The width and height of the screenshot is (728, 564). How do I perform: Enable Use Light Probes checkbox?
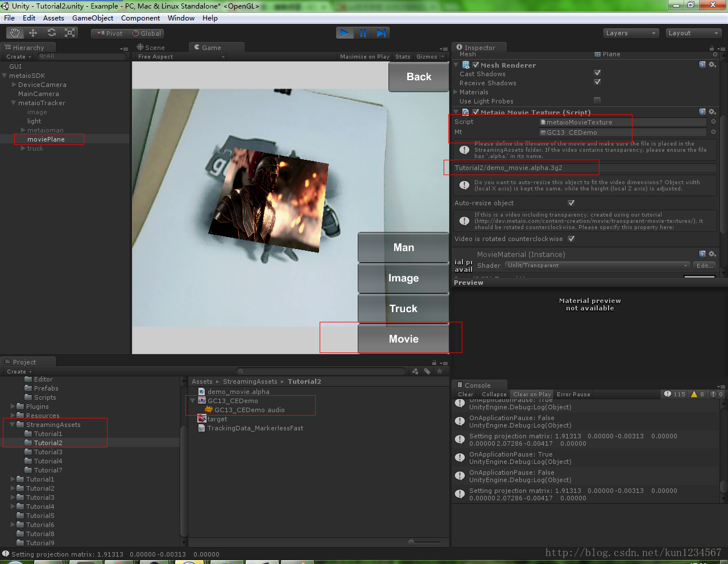coord(597,100)
